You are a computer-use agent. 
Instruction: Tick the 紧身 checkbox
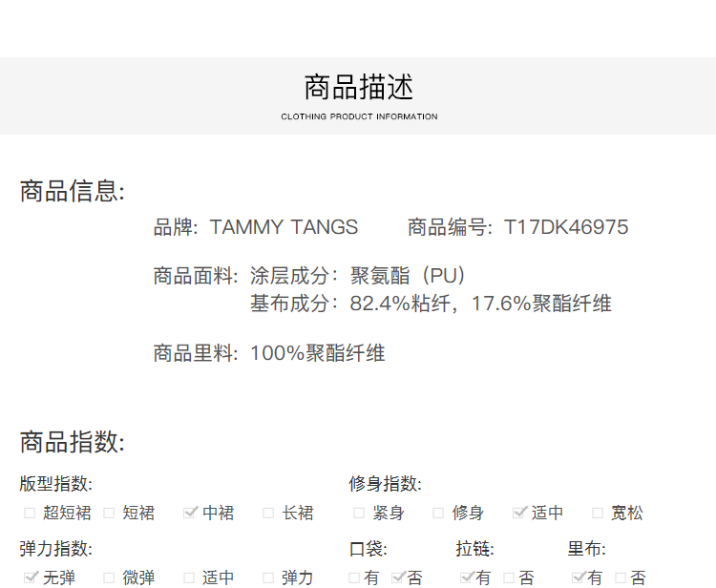point(359,514)
